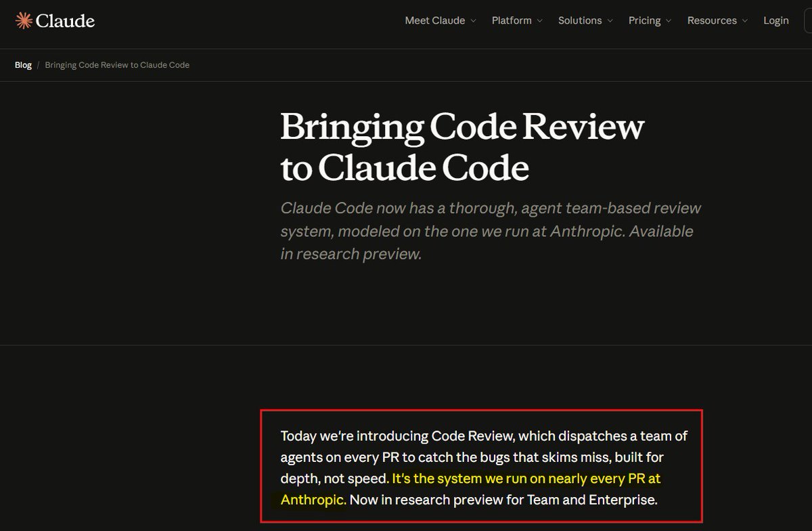Click 'Today we're introducing Code Review' text
The height and width of the screenshot is (531, 812).
(397, 435)
